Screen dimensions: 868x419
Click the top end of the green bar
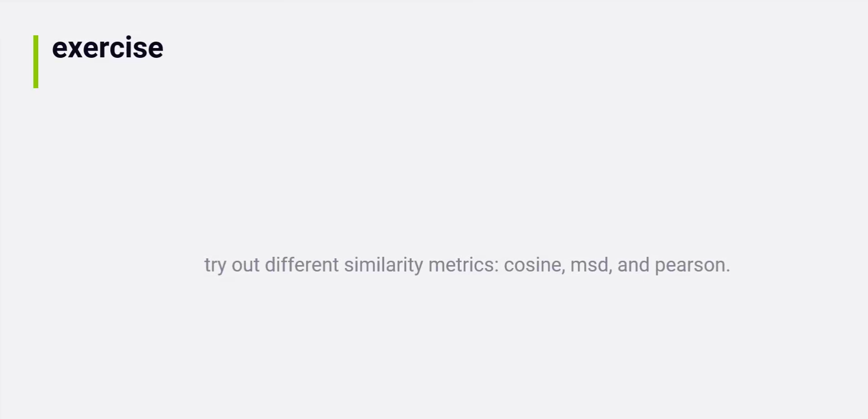(x=36, y=37)
